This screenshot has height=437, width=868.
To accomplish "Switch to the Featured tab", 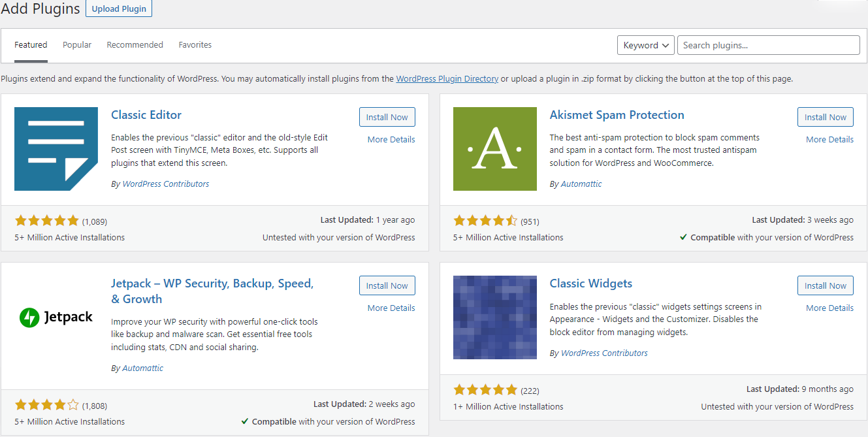I will coord(31,45).
